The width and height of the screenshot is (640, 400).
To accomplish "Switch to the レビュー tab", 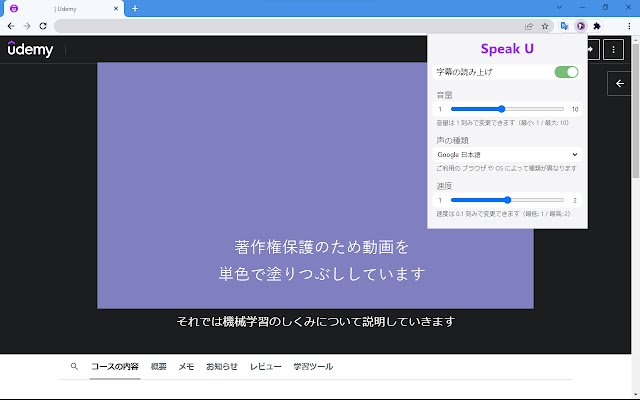I will coord(265,367).
